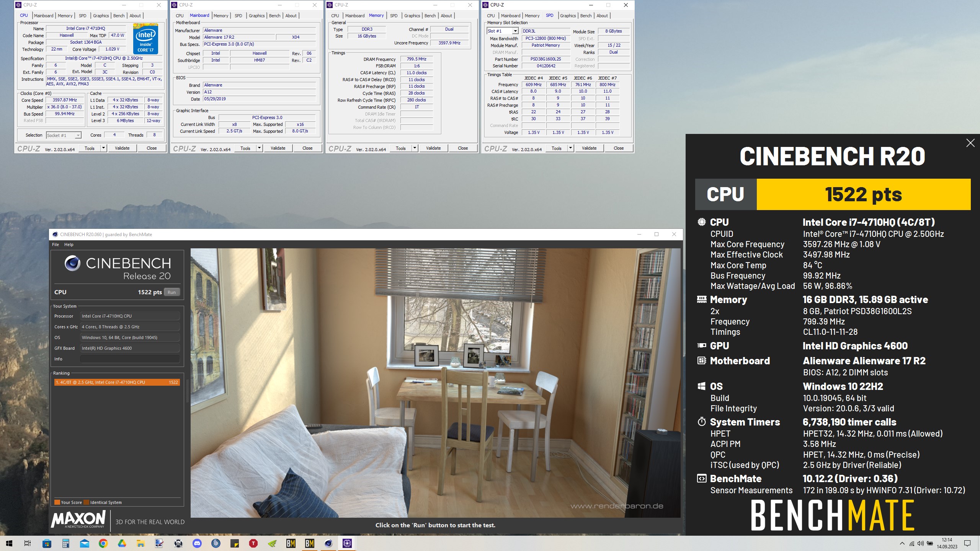Open File menu in Cinebench
The width and height of the screenshot is (980, 551).
click(56, 245)
